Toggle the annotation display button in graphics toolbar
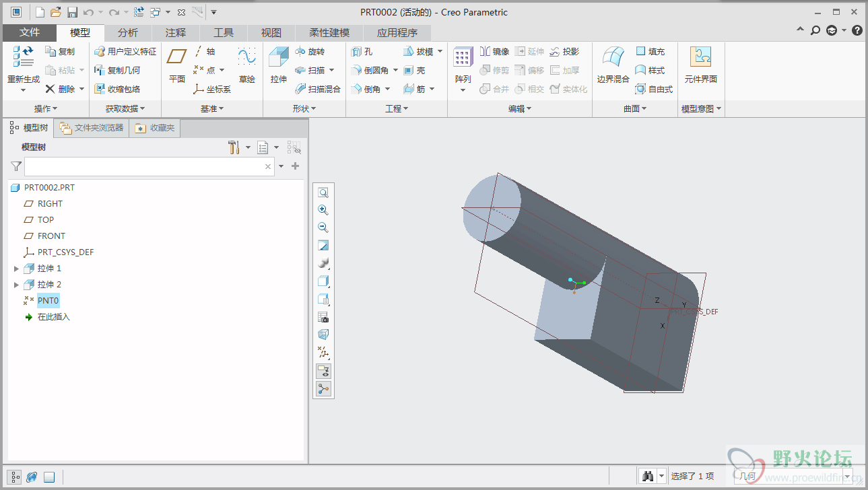868x490 pixels. click(x=323, y=371)
